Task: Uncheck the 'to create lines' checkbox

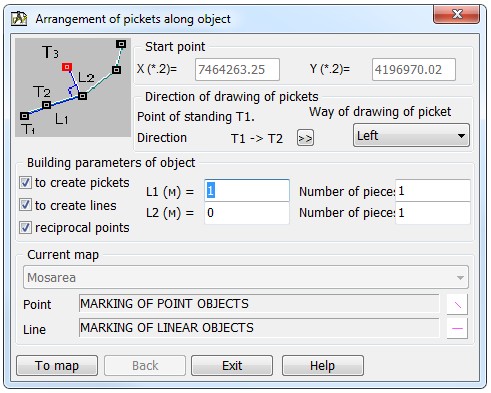Action: coord(25,205)
